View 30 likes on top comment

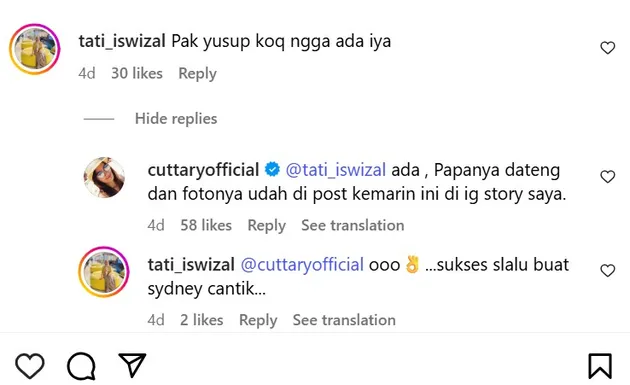coord(137,74)
